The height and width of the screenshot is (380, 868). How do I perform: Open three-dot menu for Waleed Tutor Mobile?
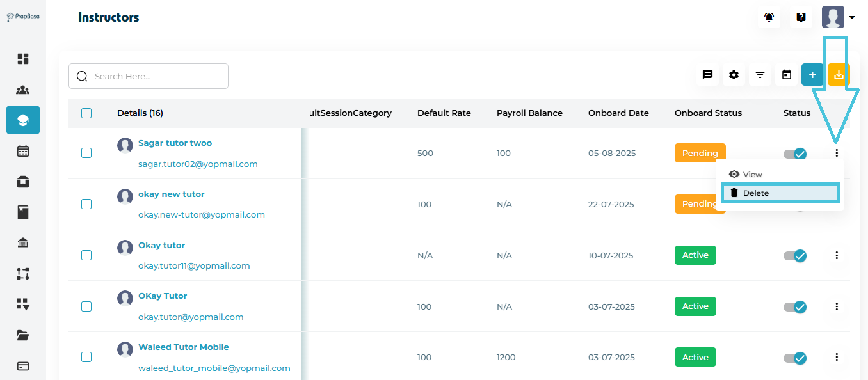click(837, 357)
